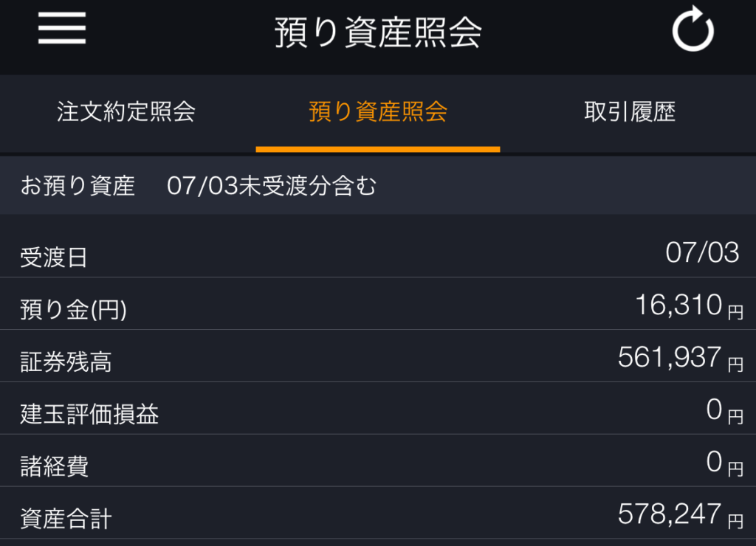Tap the 諸経費 0 円 value
This screenshot has width=756, height=546.
(x=725, y=463)
